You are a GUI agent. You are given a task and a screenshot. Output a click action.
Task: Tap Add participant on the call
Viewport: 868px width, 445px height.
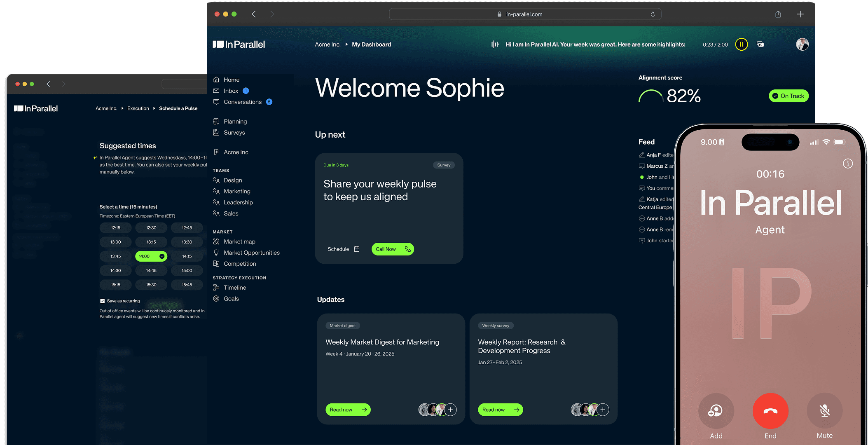716,411
